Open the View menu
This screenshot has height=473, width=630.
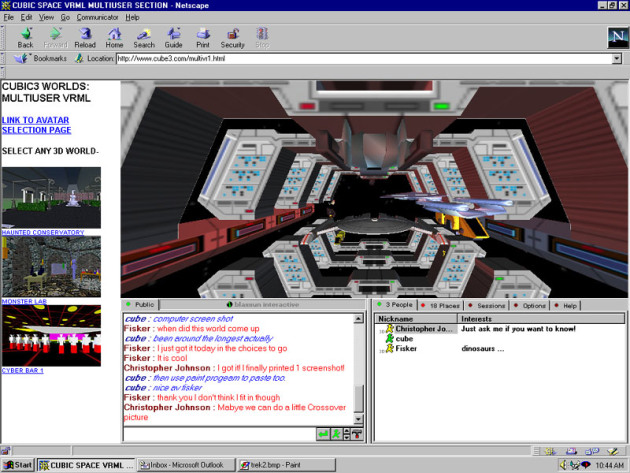(46, 17)
